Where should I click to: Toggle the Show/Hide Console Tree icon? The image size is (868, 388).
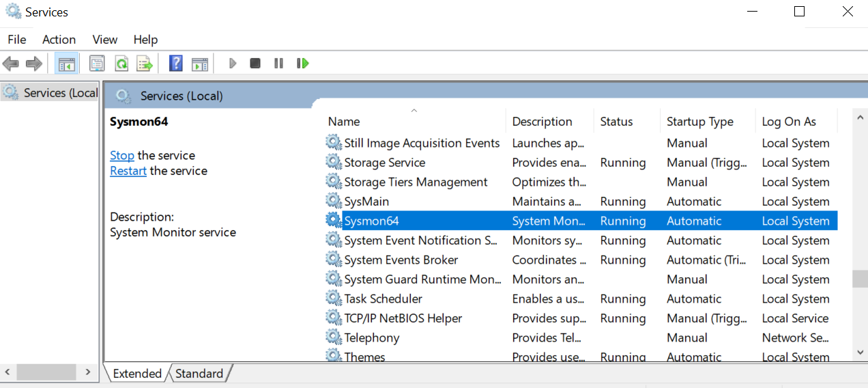[67, 64]
